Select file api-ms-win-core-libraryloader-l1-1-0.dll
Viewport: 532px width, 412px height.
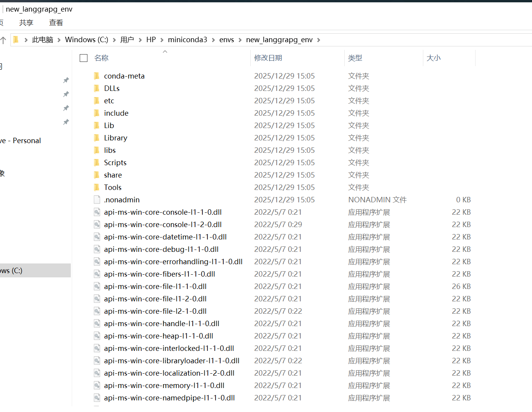pos(172,361)
